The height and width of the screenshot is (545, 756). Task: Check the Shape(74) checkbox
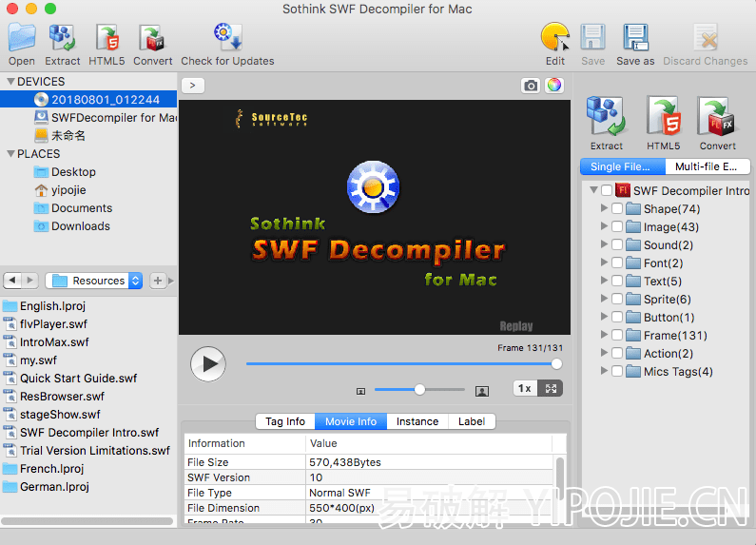(x=617, y=209)
